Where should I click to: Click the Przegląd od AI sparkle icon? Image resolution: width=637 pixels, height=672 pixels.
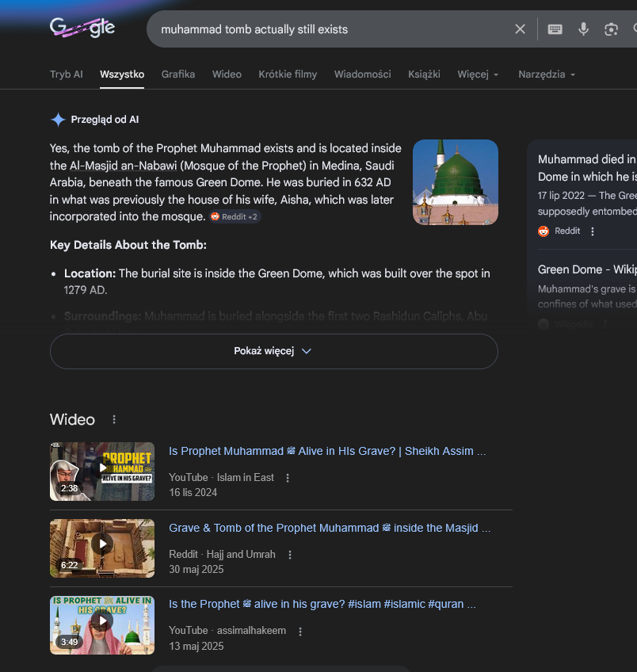click(x=58, y=120)
